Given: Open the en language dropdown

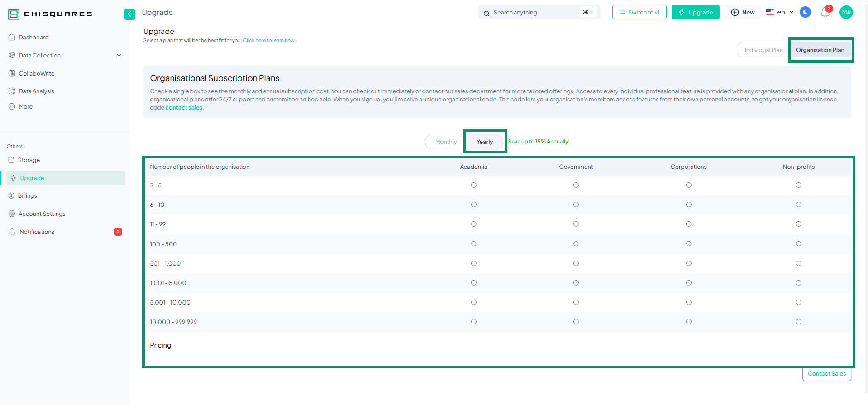Looking at the screenshot, I should coord(780,12).
